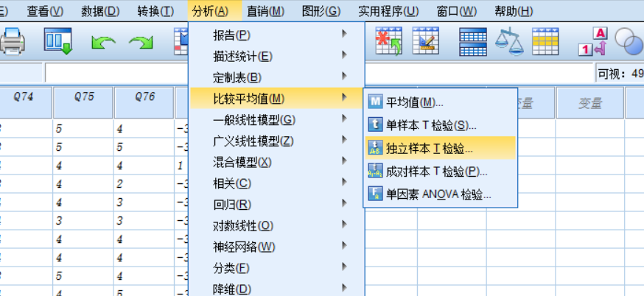
Task: Select the Q76 column header
Action: click(x=144, y=102)
